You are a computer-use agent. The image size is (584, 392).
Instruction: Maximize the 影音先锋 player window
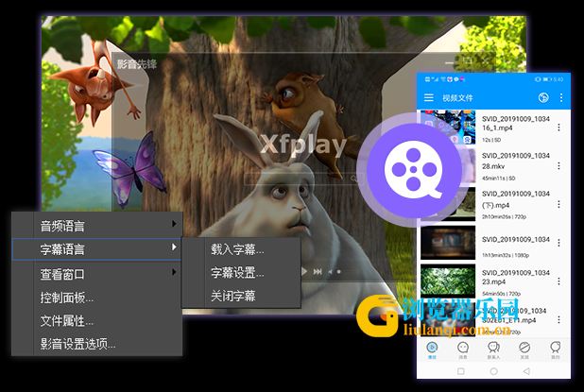pos(468,60)
